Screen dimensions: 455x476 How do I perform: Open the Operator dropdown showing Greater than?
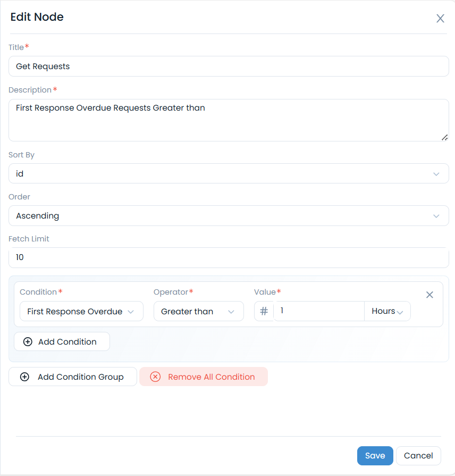point(198,312)
